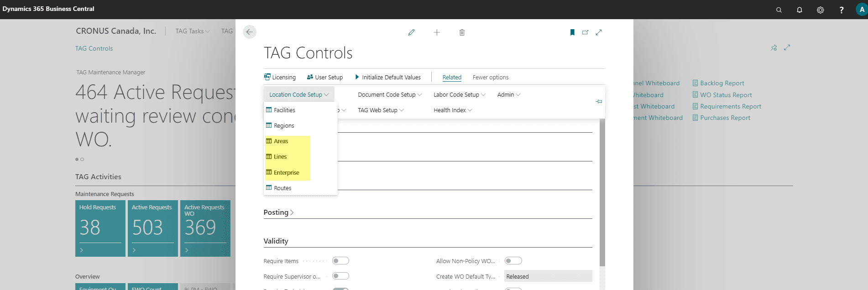Click the Licensing action
Image resolution: width=868 pixels, height=290 pixels.
coord(280,77)
